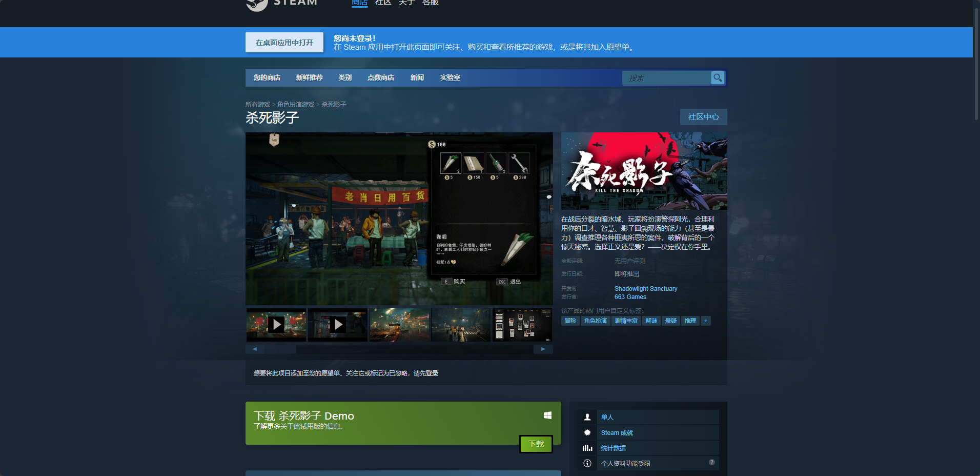Click the 悬疑 tag
The width and height of the screenshot is (980, 476).
pos(671,321)
